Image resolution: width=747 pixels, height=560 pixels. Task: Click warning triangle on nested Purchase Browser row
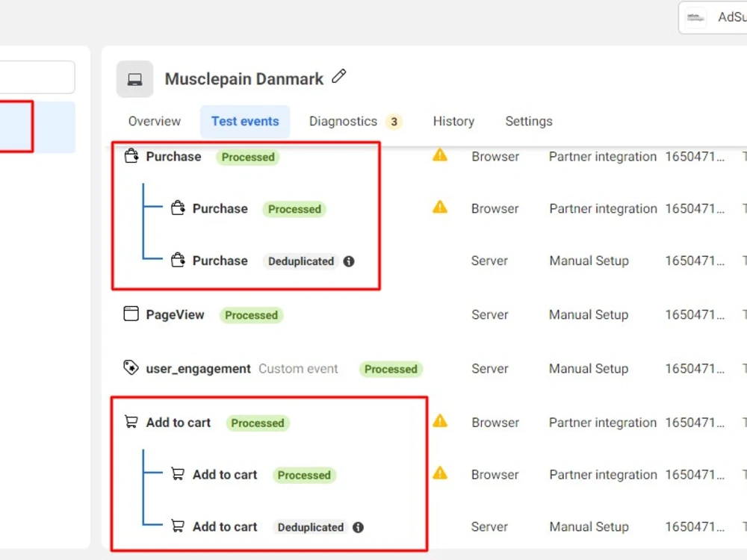tap(440, 207)
